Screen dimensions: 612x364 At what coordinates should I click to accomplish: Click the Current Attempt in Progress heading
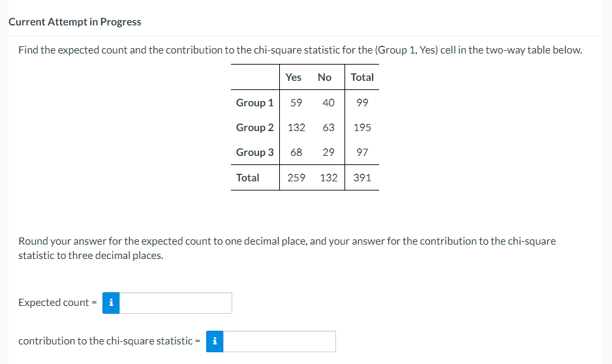75,22
